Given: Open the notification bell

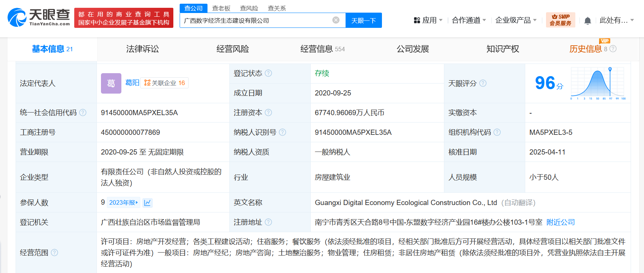Looking at the screenshot, I should (588, 21).
